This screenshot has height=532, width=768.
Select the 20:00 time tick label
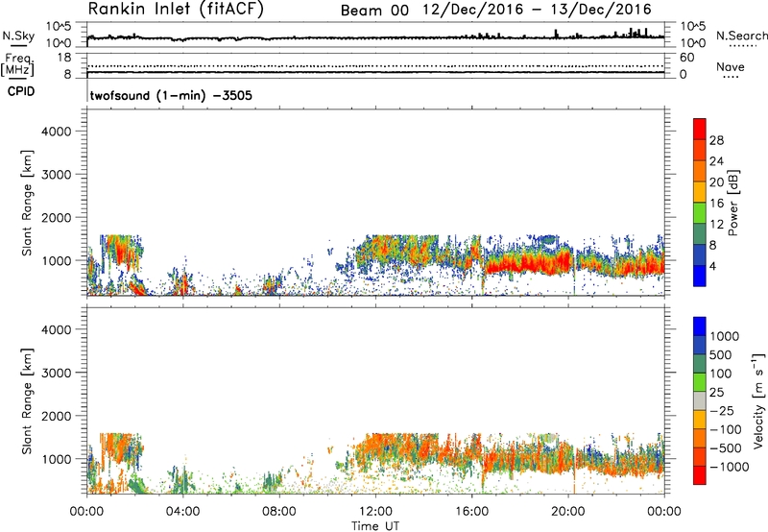(567, 512)
